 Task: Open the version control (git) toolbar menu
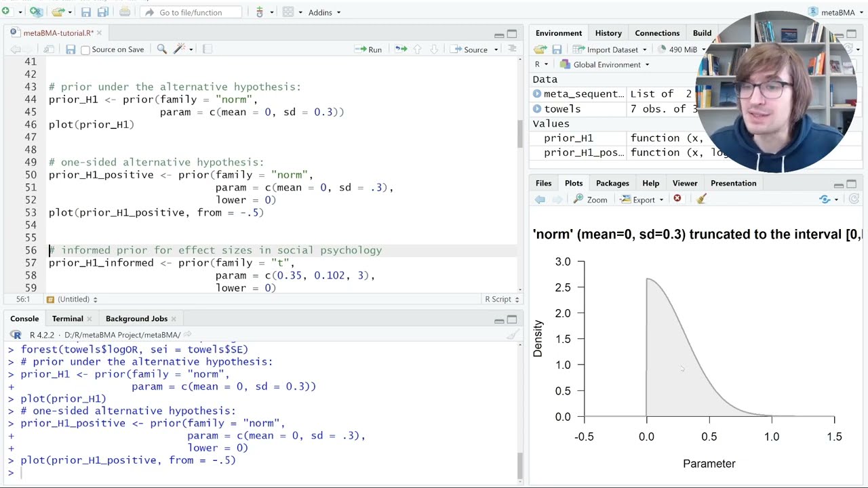click(262, 12)
